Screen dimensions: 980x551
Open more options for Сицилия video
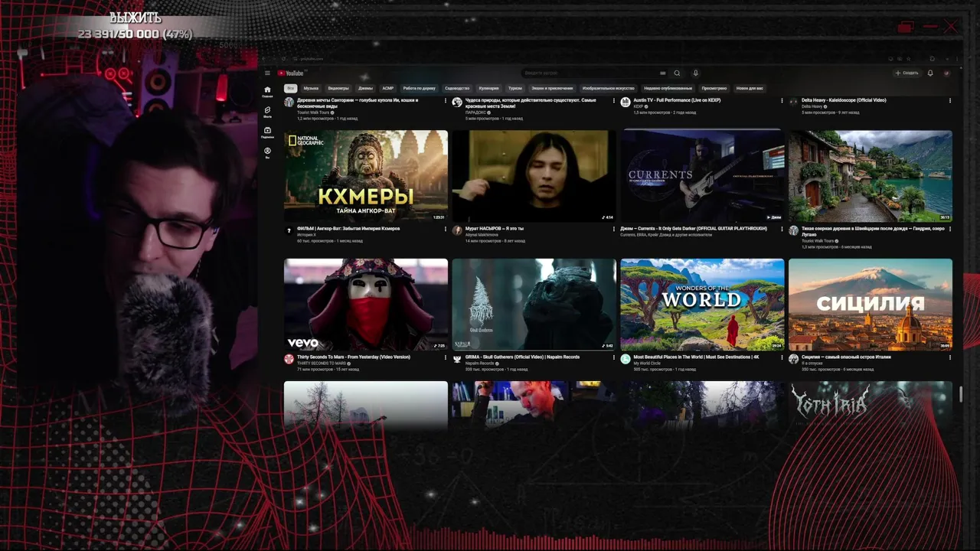point(949,357)
